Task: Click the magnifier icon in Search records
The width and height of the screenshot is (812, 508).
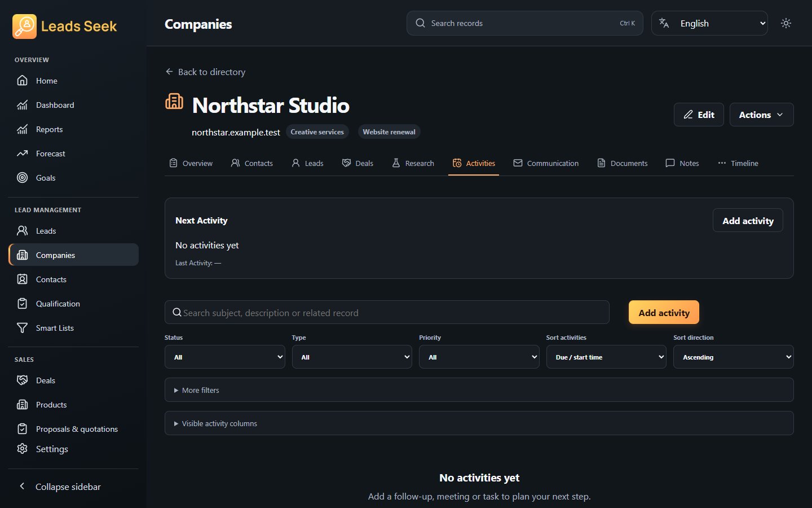Action: tap(421, 23)
